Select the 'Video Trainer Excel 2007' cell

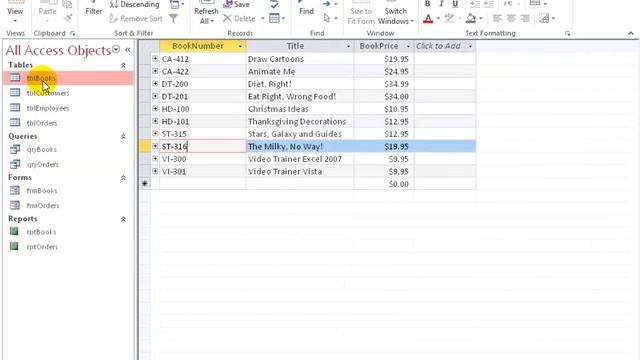(300, 159)
